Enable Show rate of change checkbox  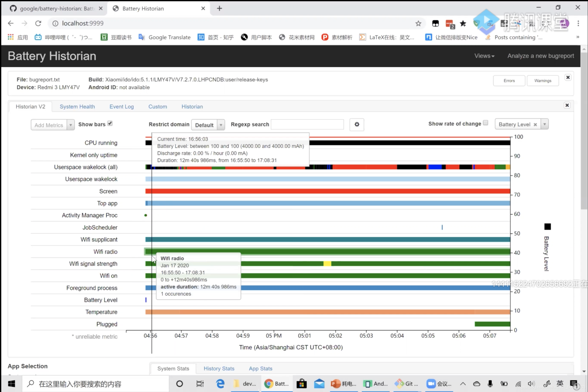tap(485, 123)
